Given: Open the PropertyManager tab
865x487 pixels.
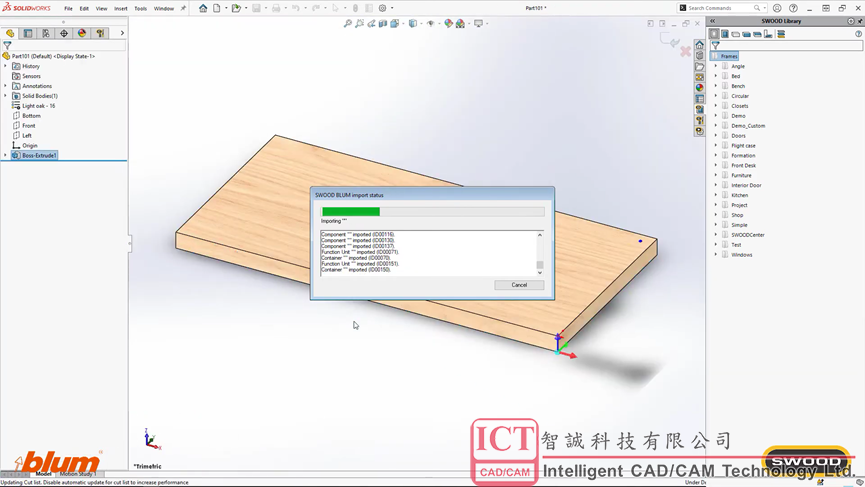Looking at the screenshot, I should [28, 33].
